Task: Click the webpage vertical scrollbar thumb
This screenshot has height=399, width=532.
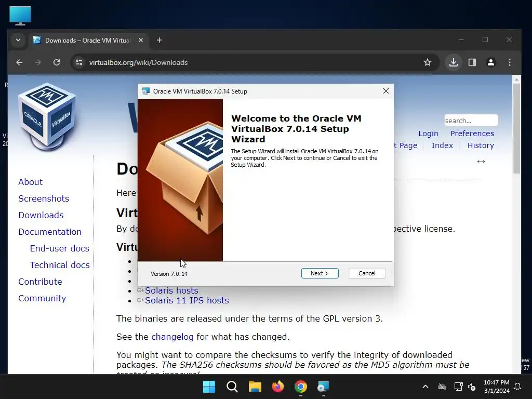Action: click(x=516, y=128)
